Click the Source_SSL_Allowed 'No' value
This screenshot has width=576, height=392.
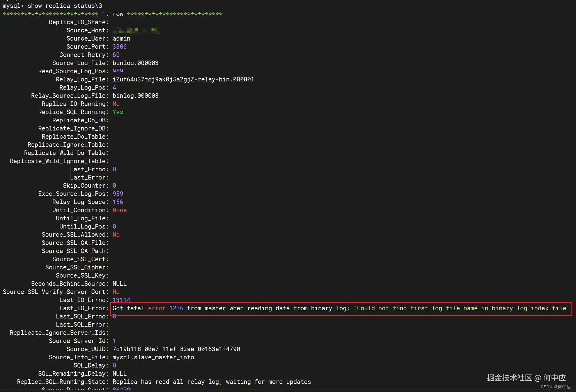pyautogui.click(x=116, y=235)
